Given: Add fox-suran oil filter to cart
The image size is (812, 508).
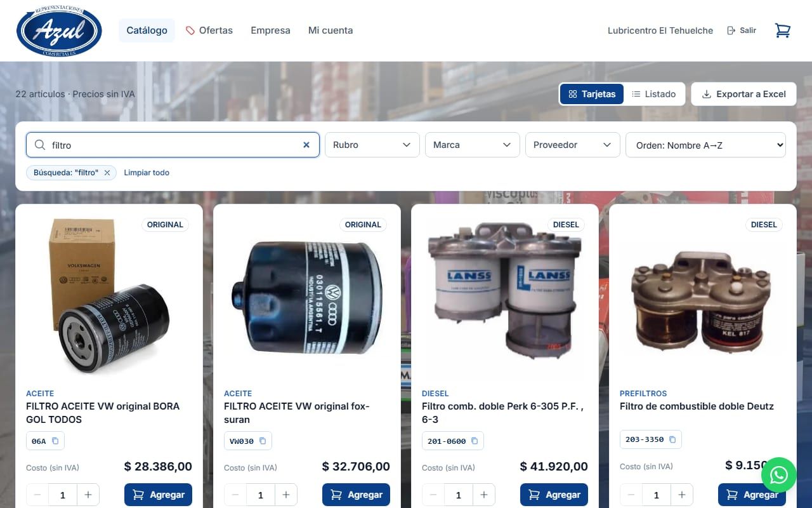Looking at the screenshot, I should (356, 495).
